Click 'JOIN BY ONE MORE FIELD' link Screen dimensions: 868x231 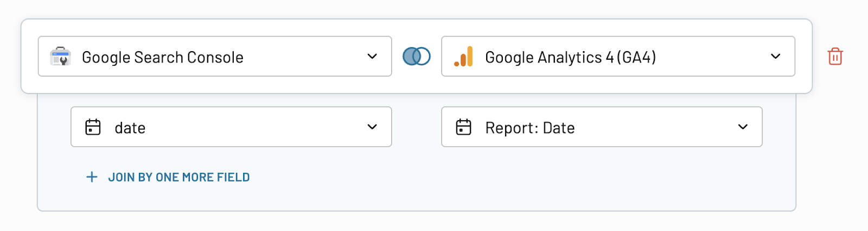point(179,177)
